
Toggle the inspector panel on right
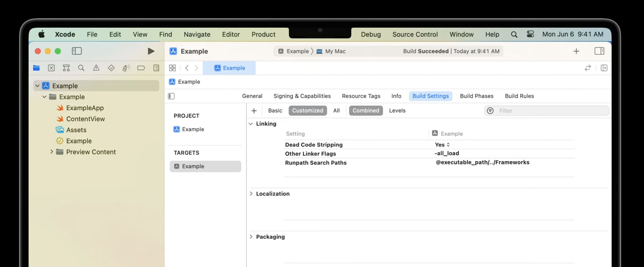(x=600, y=51)
